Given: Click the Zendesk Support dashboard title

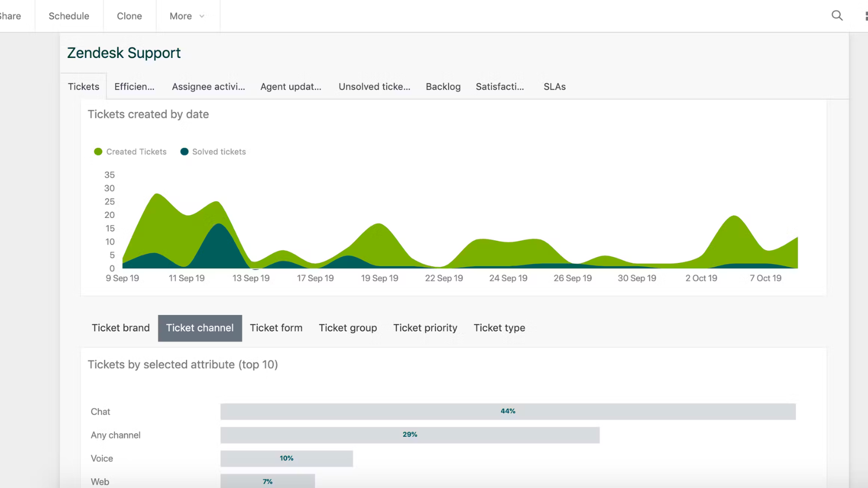Looking at the screenshot, I should point(124,53).
